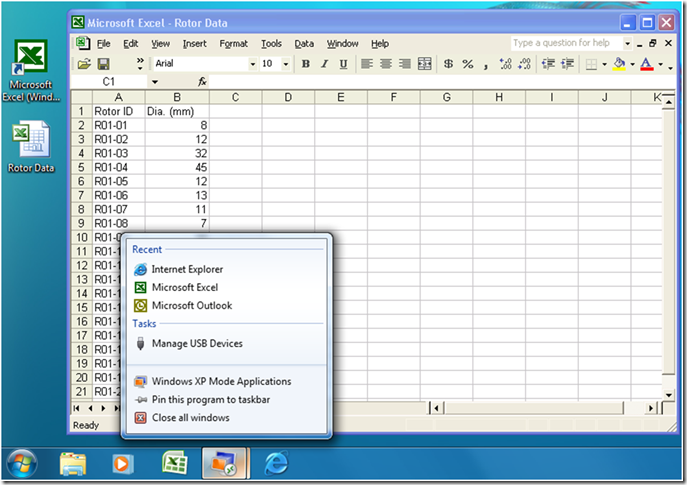The height and width of the screenshot is (485, 687).
Task: Click Increase Decimal icon
Action: [x=505, y=64]
